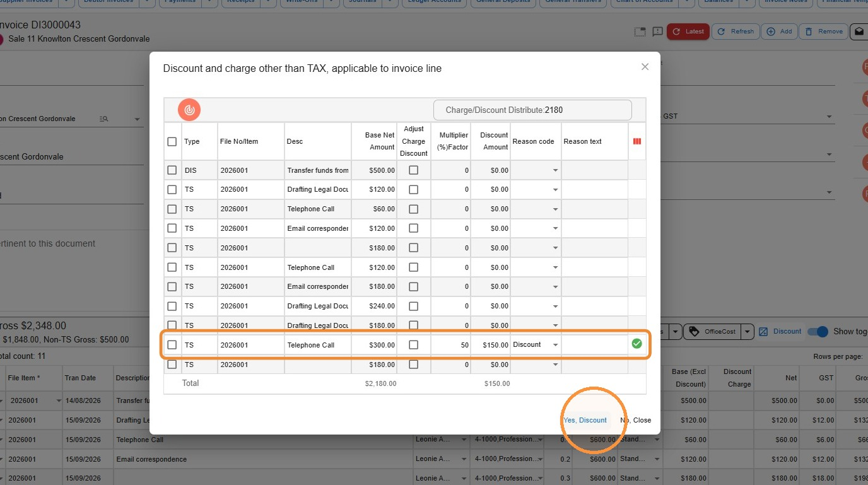Open Reason code dropdown for Telephone Call $120.00

click(x=555, y=267)
